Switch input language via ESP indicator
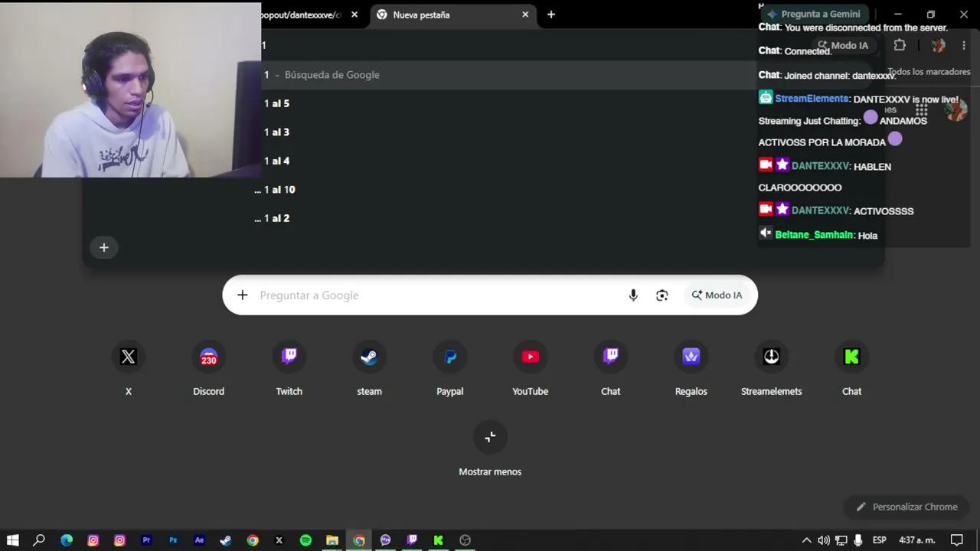 point(880,540)
